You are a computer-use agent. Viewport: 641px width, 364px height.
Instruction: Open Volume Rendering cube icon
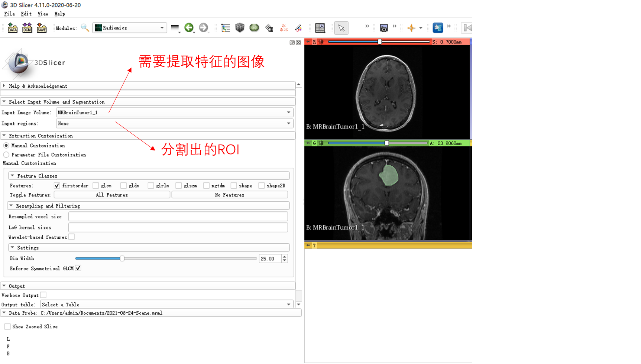tap(240, 27)
